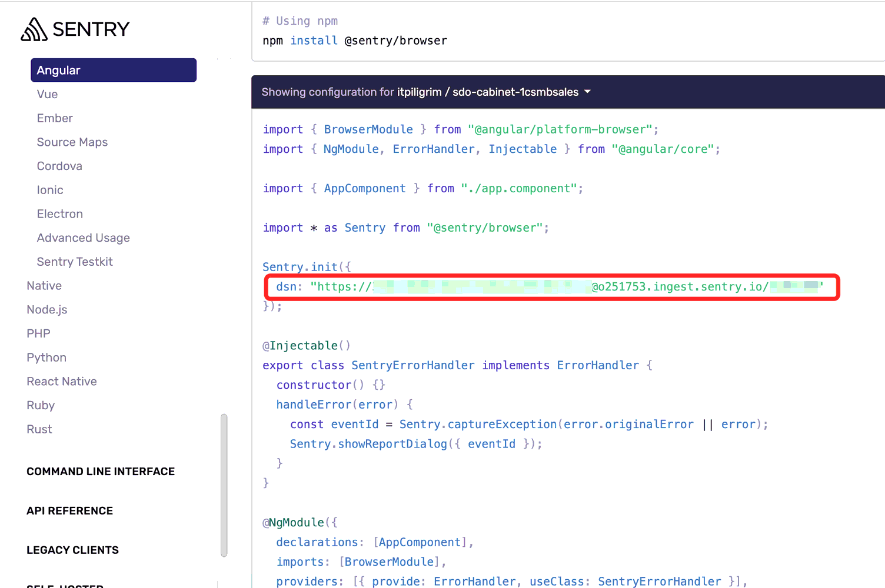The width and height of the screenshot is (885, 588).
Task: Click the Sentry.showReportDialog code line
Action: click(x=416, y=444)
